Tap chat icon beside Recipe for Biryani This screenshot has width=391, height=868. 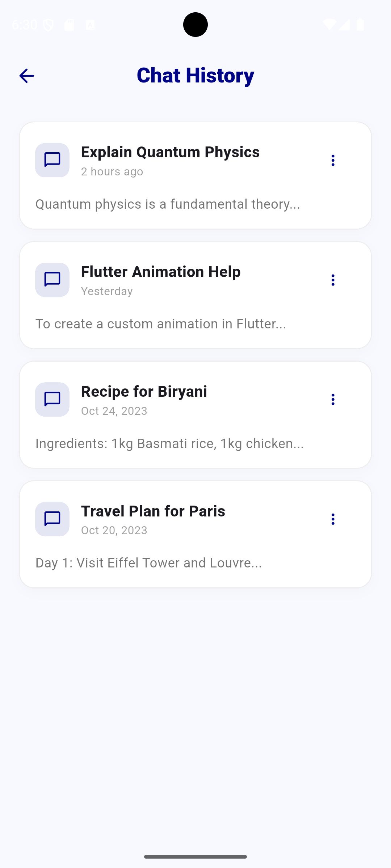(x=52, y=399)
